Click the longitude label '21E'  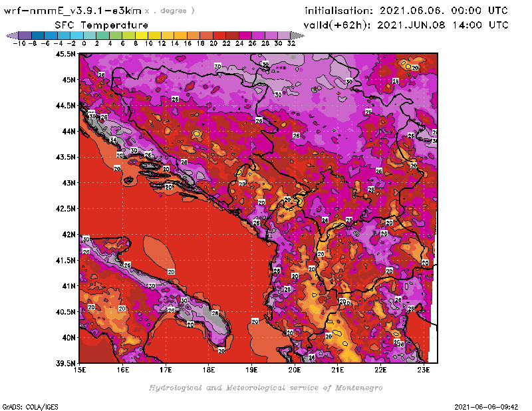pyautogui.click(x=338, y=370)
